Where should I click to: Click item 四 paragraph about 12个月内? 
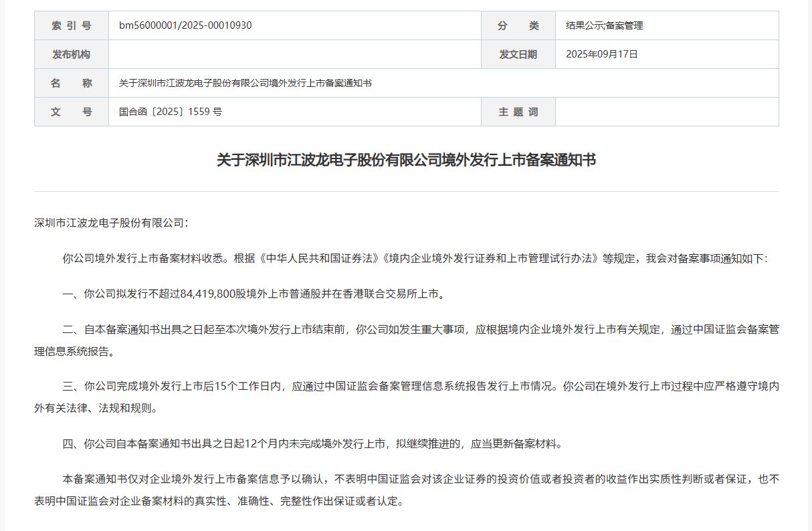(313, 443)
